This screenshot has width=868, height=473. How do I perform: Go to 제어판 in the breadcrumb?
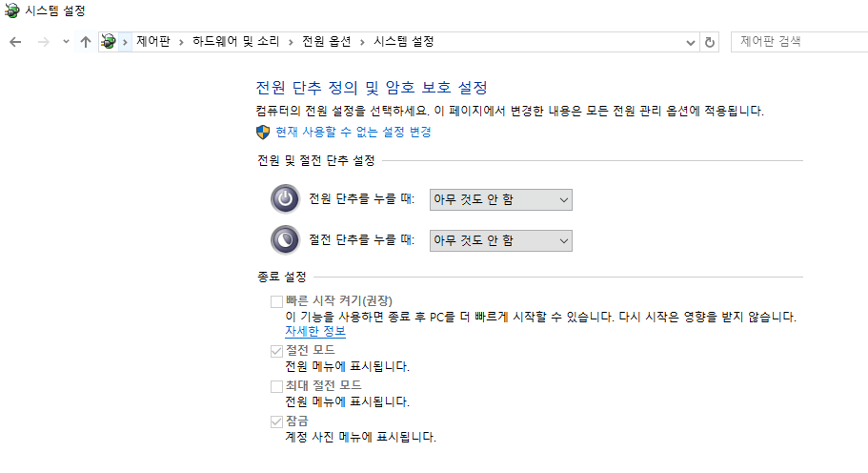pyautogui.click(x=152, y=42)
